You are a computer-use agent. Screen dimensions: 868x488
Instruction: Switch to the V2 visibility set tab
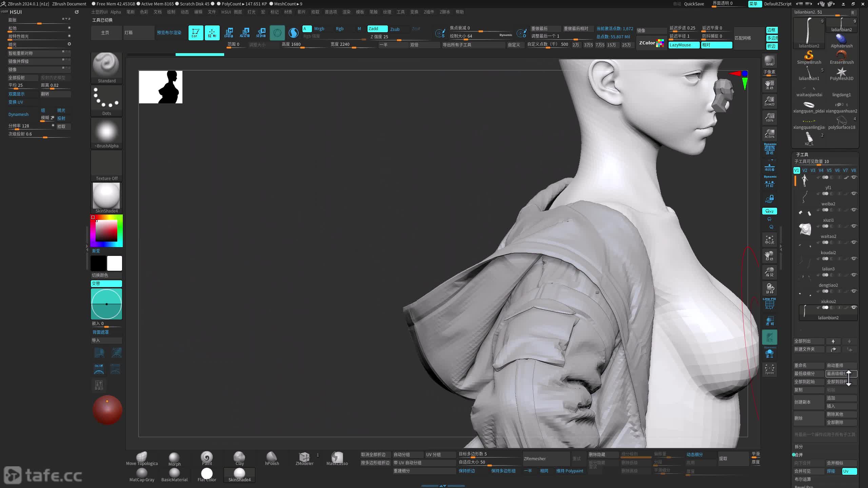pyautogui.click(x=805, y=170)
